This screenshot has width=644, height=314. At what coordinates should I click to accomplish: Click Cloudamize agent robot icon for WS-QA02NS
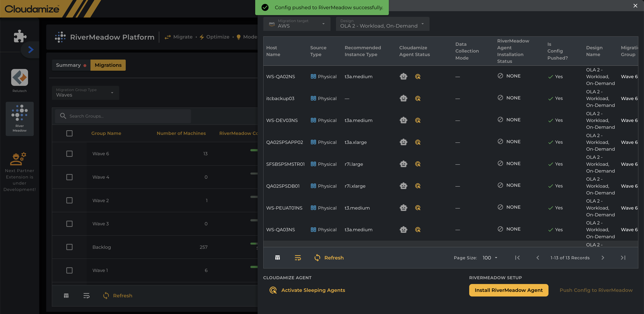[403, 76]
